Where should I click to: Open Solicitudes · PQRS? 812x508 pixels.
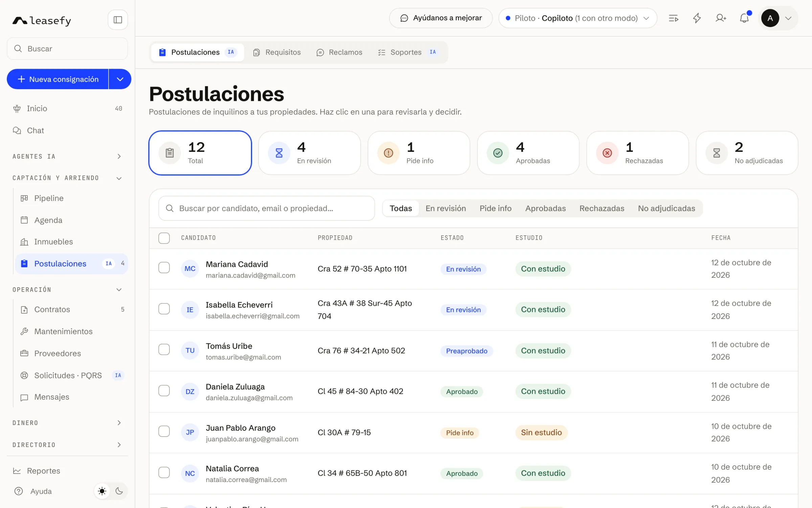click(x=71, y=375)
